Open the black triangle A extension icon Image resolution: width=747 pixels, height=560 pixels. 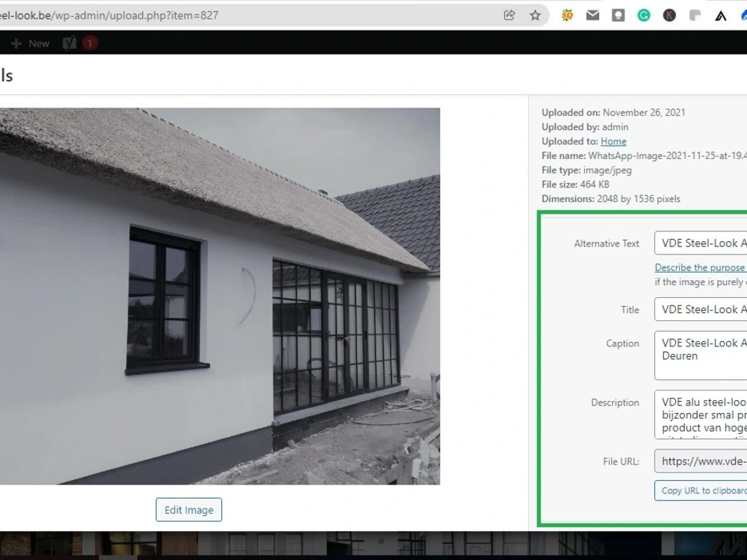[721, 16]
